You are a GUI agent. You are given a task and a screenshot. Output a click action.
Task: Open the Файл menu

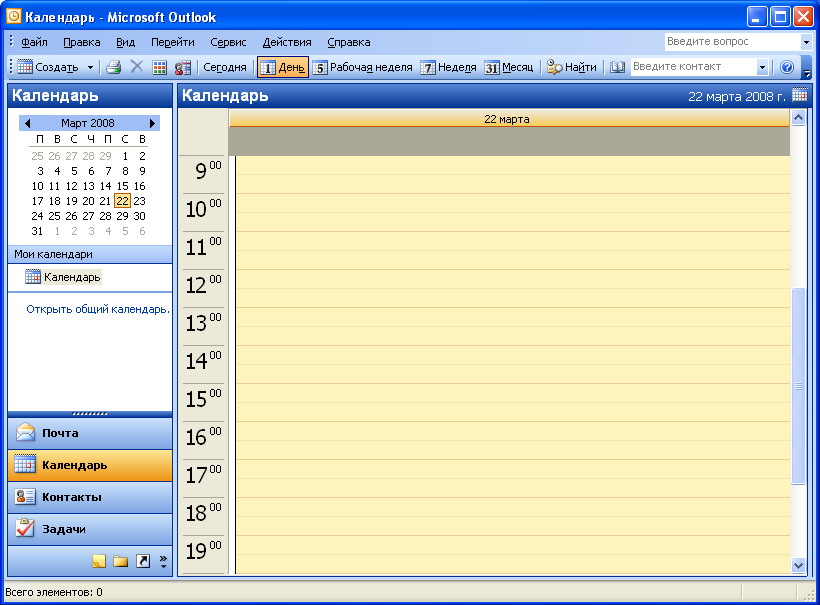[x=34, y=42]
